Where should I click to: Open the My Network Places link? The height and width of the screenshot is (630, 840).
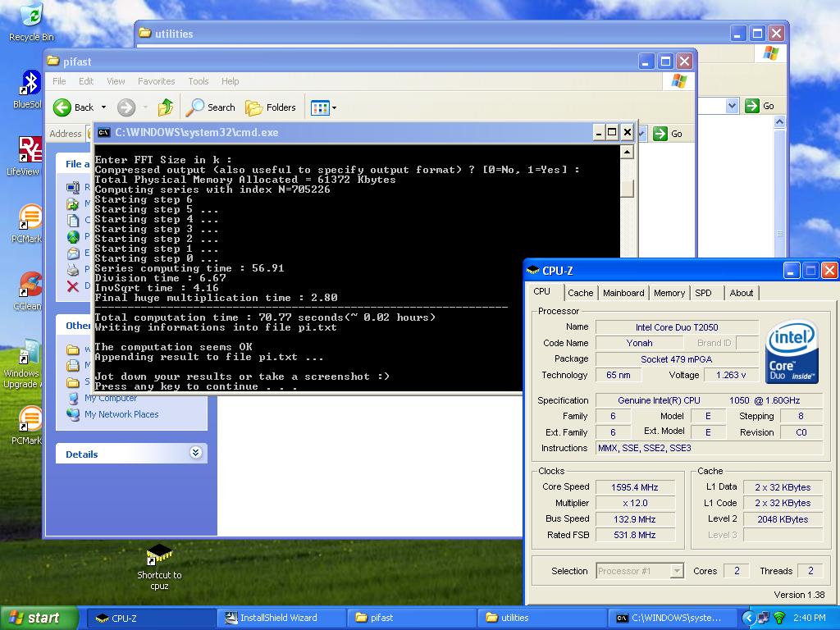pos(121,414)
